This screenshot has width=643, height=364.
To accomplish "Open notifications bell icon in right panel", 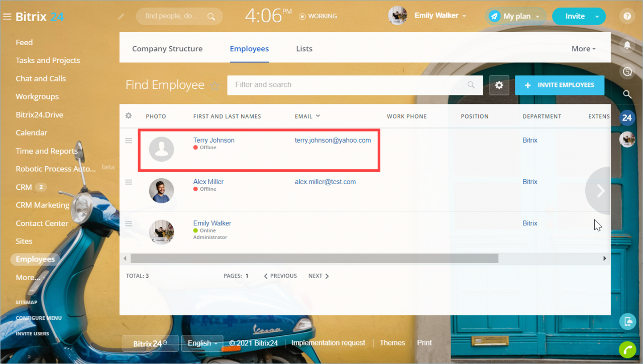I will [627, 45].
